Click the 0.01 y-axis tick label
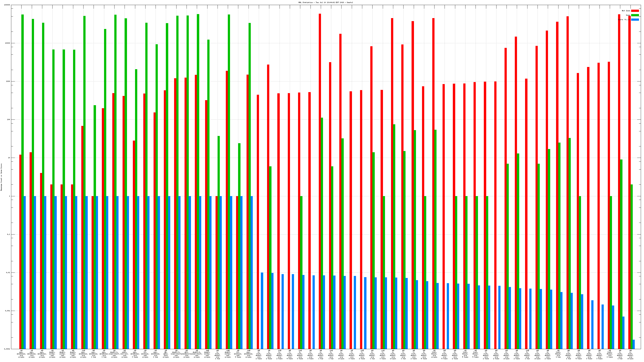 pyautogui.click(x=8, y=273)
